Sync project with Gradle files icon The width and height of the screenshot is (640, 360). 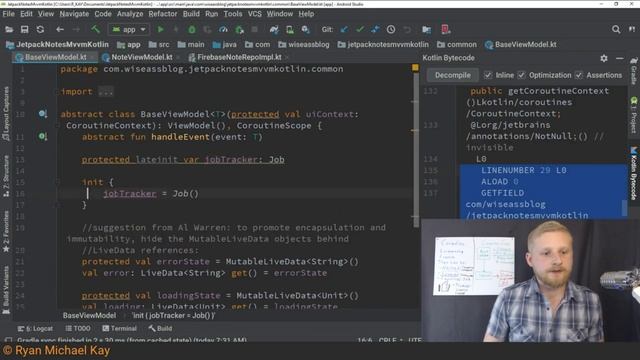click(x=274, y=29)
